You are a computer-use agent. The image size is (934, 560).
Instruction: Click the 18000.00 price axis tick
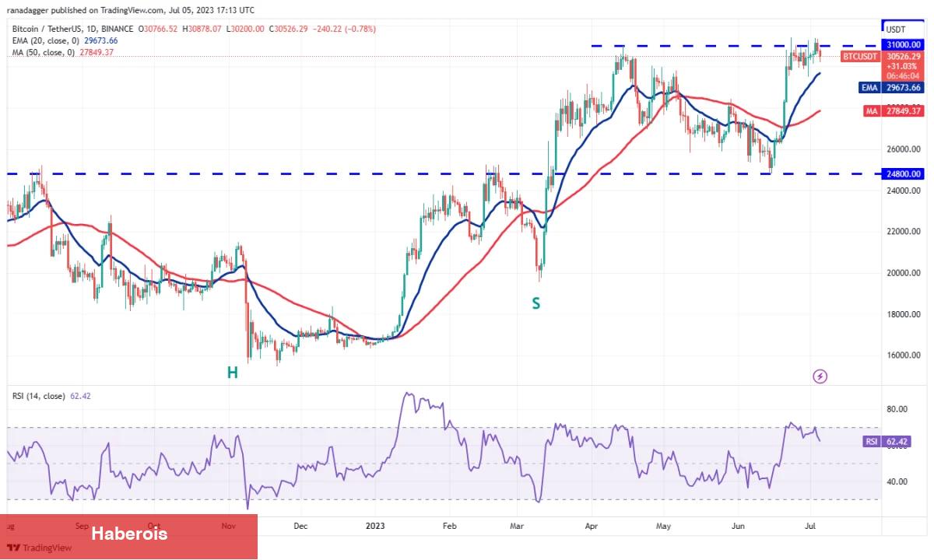[x=904, y=315]
